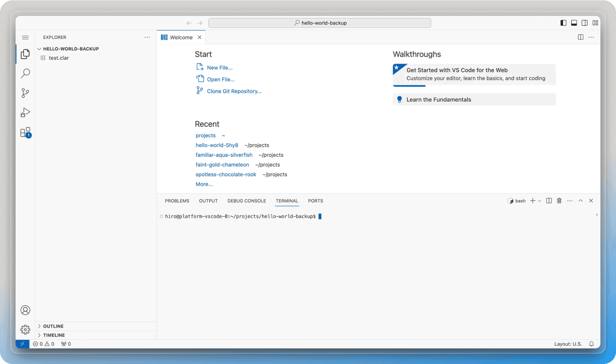Toggle secondary side bar visibility

pyautogui.click(x=584, y=23)
